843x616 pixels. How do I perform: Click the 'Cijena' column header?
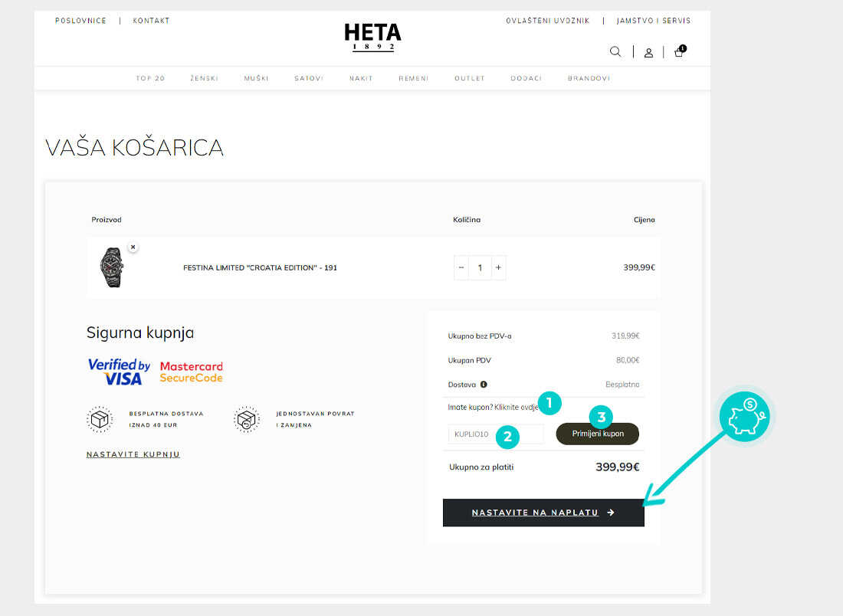(x=644, y=220)
